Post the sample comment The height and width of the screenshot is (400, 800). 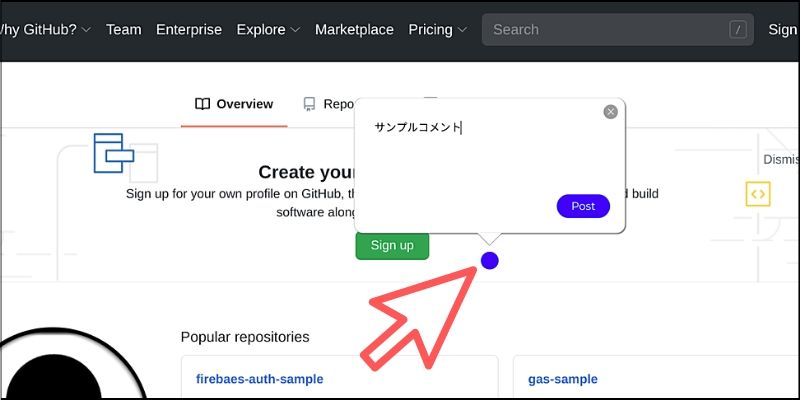pyautogui.click(x=583, y=206)
